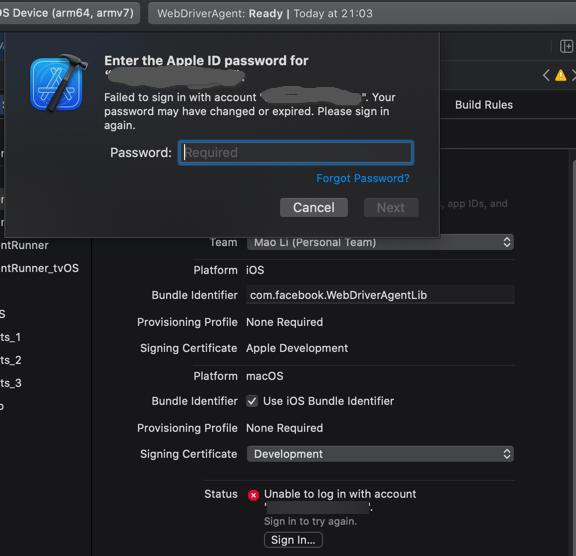Click the Sign In... button
Image resolution: width=576 pixels, height=556 pixels.
[x=293, y=540]
